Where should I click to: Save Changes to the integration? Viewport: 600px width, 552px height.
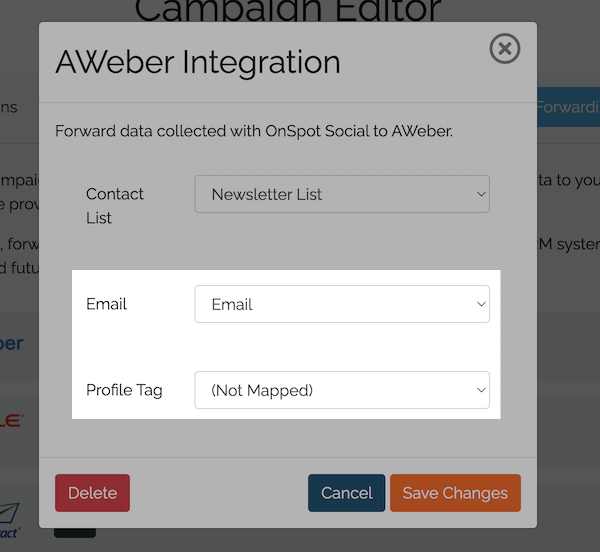click(x=455, y=493)
